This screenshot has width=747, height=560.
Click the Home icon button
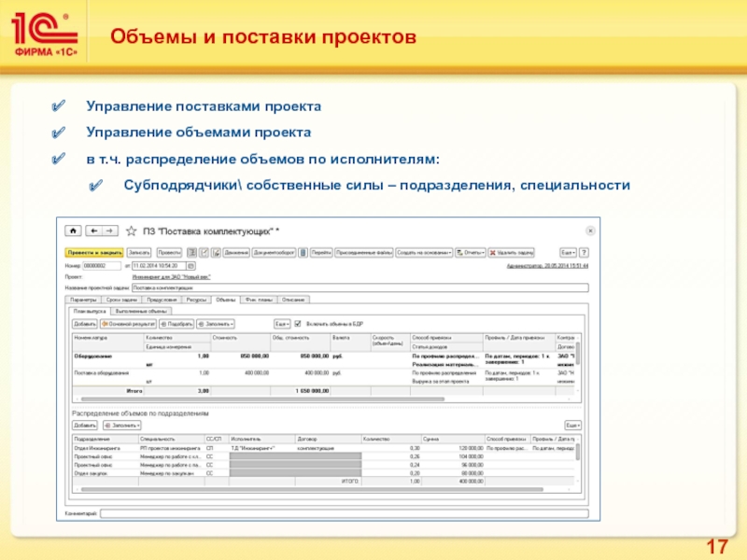(x=72, y=231)
